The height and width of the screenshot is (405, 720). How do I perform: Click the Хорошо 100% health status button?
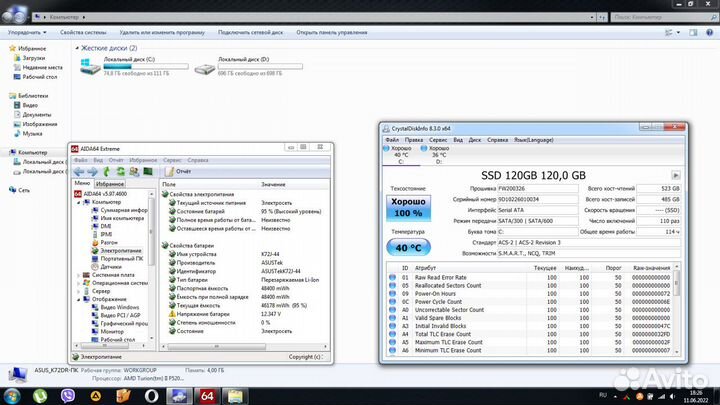(x=407, y=208)
